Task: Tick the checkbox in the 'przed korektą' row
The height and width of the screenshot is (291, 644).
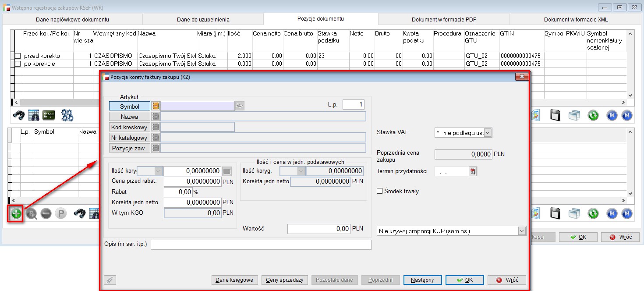Action: click(18, 56)
